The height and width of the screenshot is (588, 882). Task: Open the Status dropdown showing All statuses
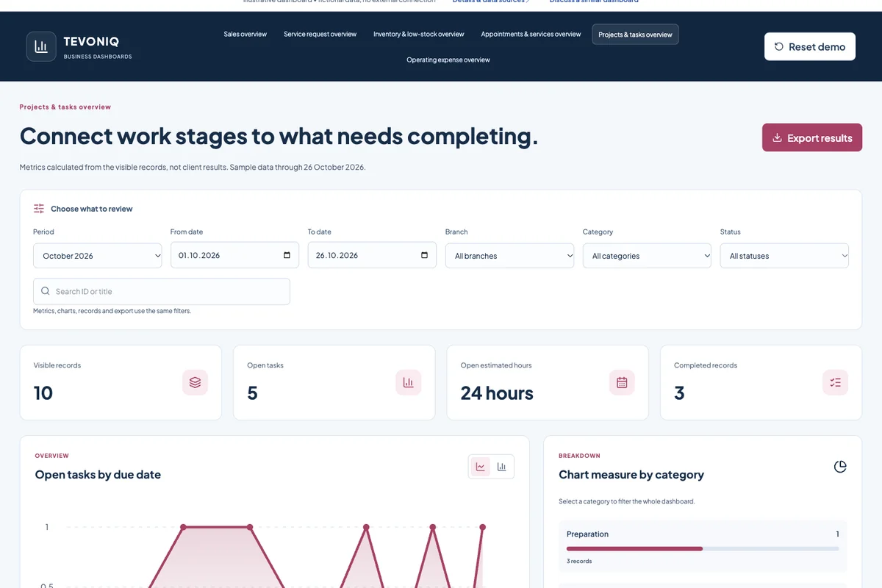click(784, 256)
